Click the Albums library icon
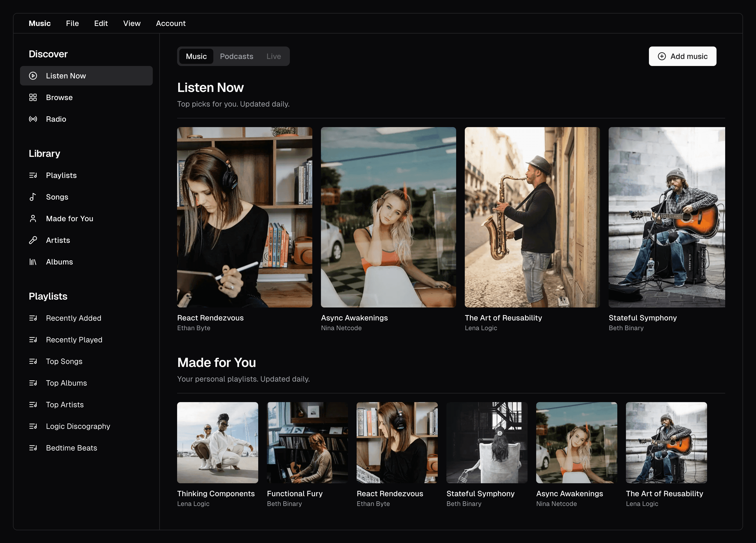 [x=33, y=262]
